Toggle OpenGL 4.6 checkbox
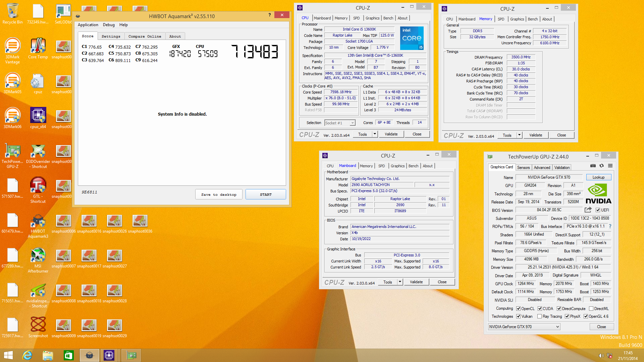644x362 pixels. click(x=586, y=316)
